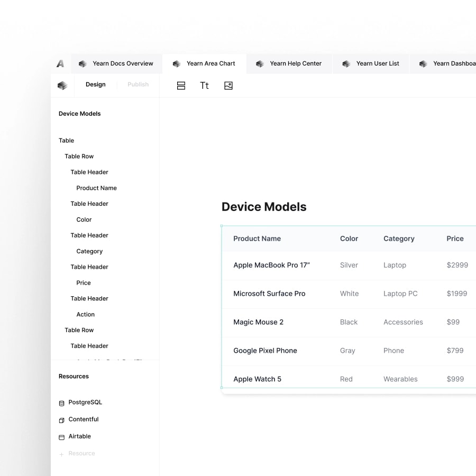This screenshot has height=476, width=476.
Task: Switch to the Yearn Docs Overview tab
Action: click(x=116, y=64)
